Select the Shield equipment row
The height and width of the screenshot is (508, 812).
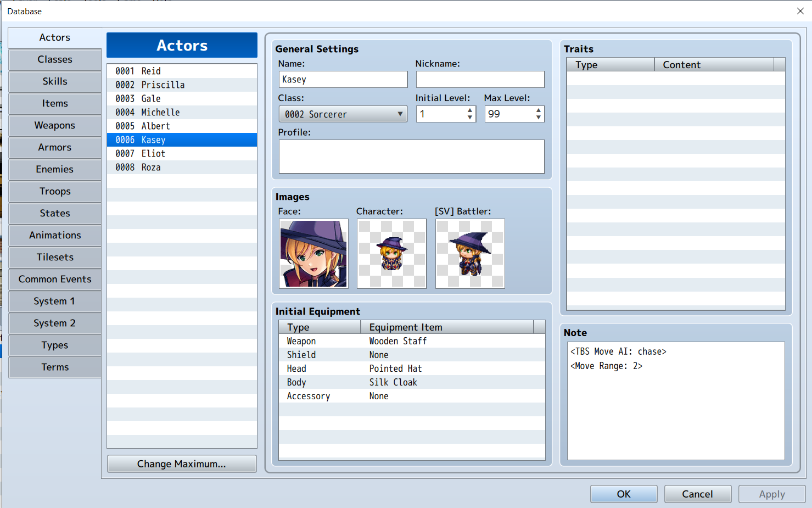click(x=412, y=355)
